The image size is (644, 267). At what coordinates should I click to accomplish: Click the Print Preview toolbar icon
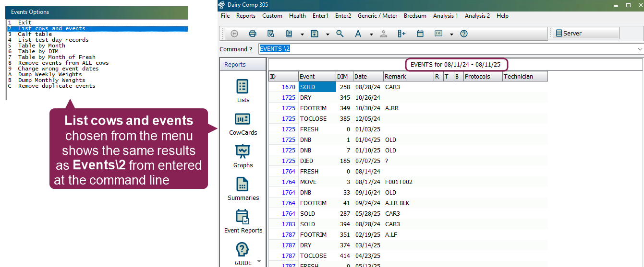pos(271,34)
